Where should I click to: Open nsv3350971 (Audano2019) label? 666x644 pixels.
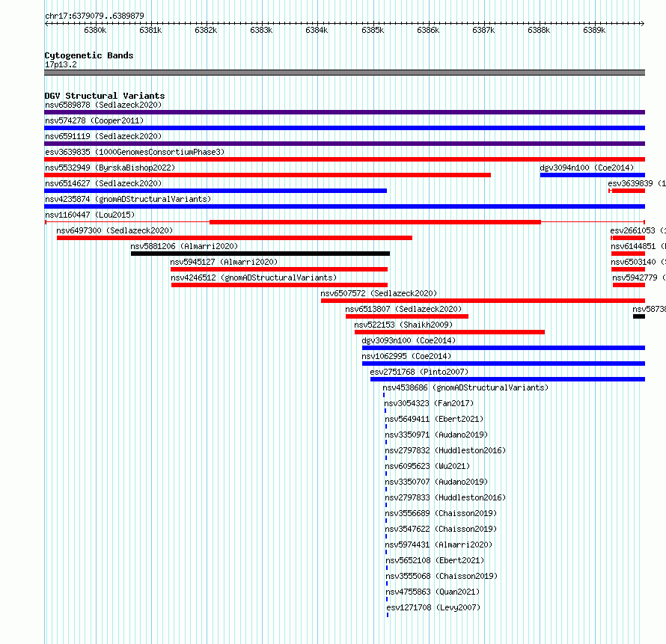pyautogui.click(x=436, y=435)
